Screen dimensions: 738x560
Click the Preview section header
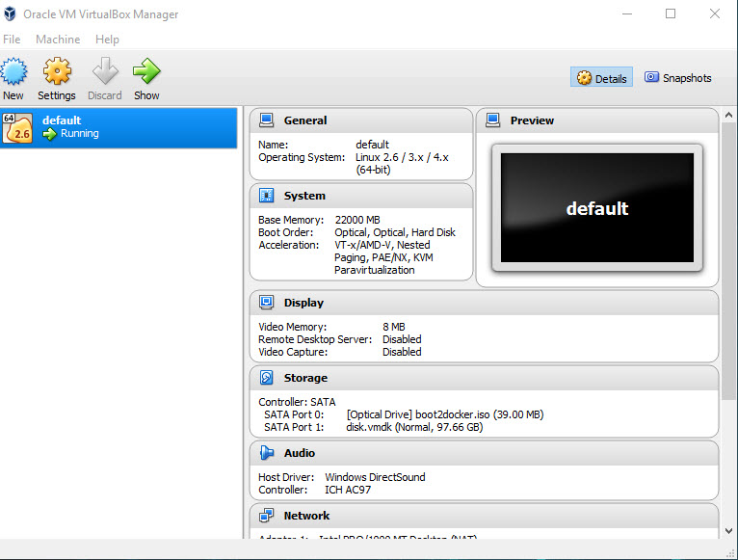[532, 120]
